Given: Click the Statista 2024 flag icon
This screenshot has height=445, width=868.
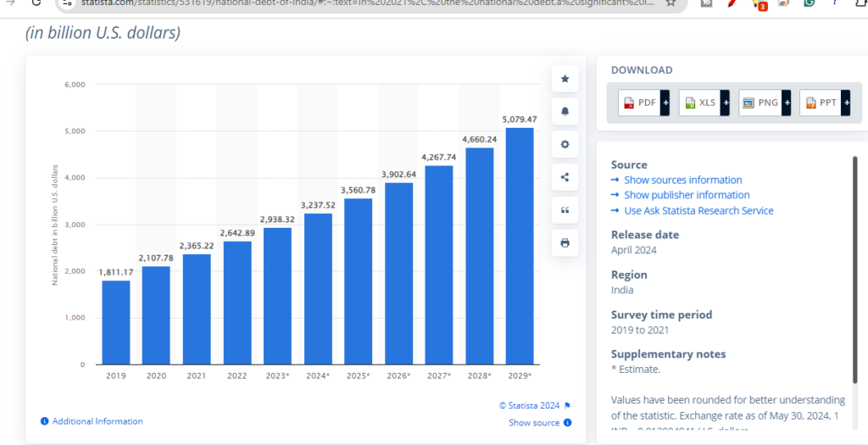Looking at the screenshot, I should click(567, 405).
